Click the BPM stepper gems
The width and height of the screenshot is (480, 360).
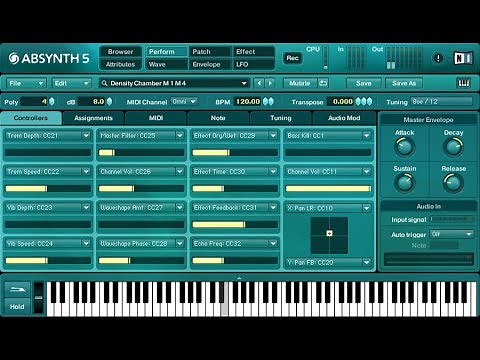[x=268, y=102]
